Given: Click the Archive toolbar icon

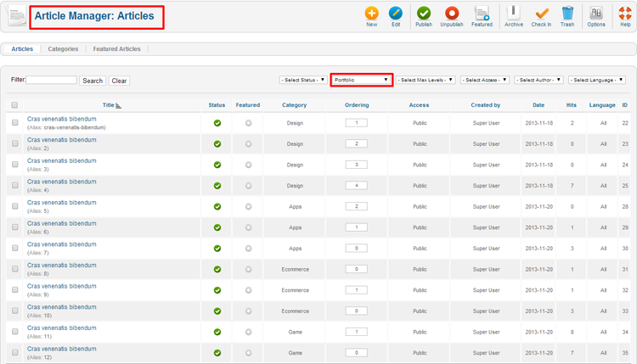Looking at the screenshot, I should point(513,14).
